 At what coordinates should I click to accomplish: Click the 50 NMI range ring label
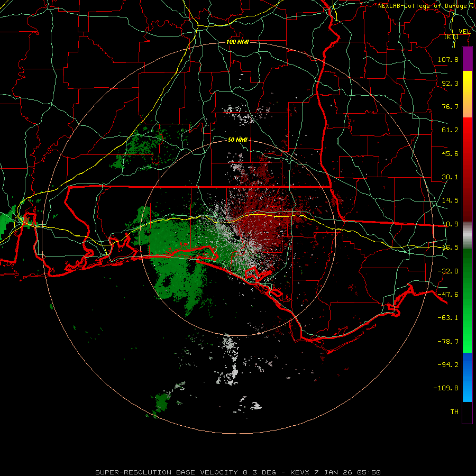point(237,140)
